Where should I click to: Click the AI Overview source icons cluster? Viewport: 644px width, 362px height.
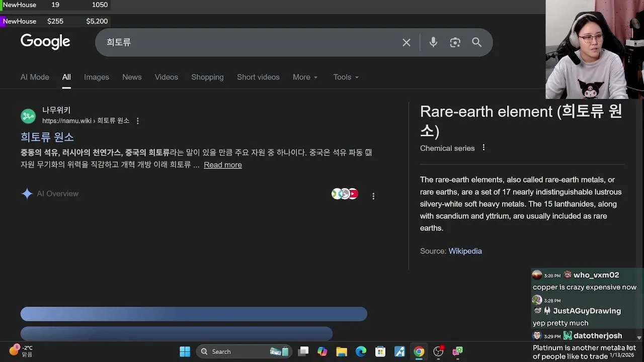pyautogui.click(x=345, y=194)
